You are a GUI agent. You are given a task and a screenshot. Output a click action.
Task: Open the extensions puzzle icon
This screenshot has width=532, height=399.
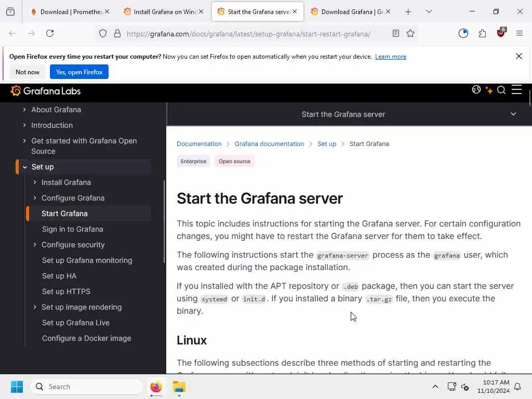pyautogui.click(x=482, y=33)
